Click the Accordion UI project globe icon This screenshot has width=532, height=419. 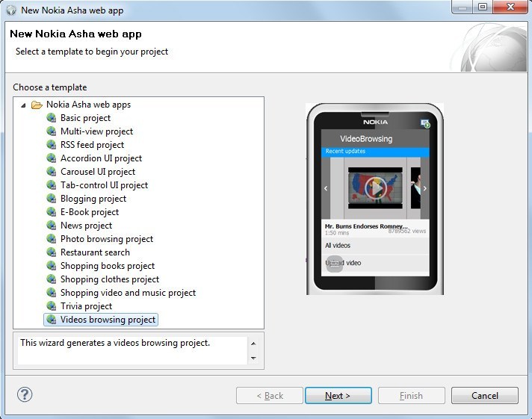click(52, 158)
